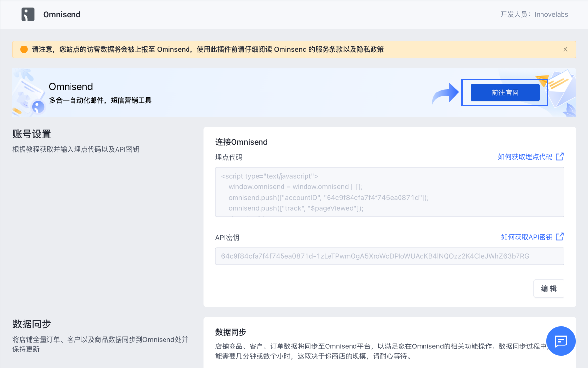
Task: Click the 多合一自动化邮件，短信营销工具 tagline
Action: tap(100, 100)
